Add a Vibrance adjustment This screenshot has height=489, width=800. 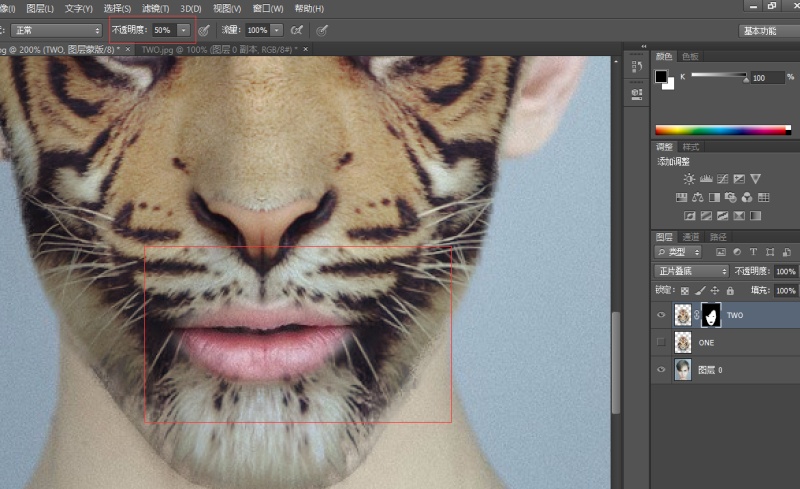(756, 179)
